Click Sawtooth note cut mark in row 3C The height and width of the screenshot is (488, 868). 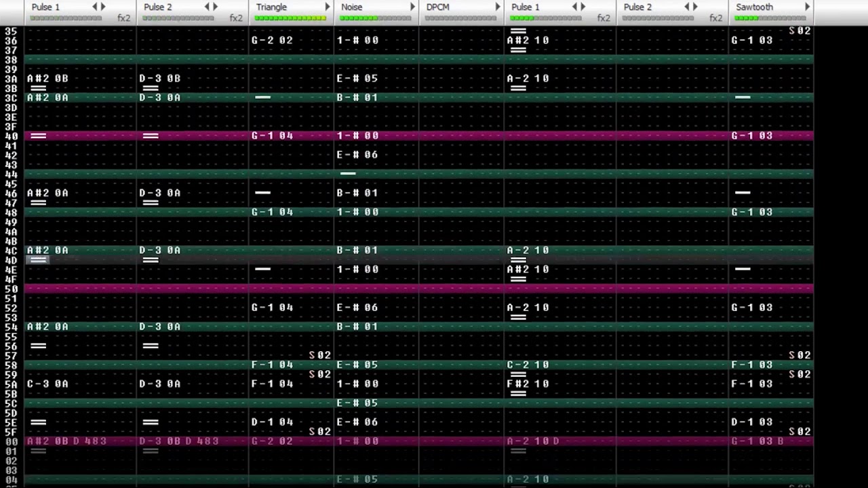click(743, 98)
